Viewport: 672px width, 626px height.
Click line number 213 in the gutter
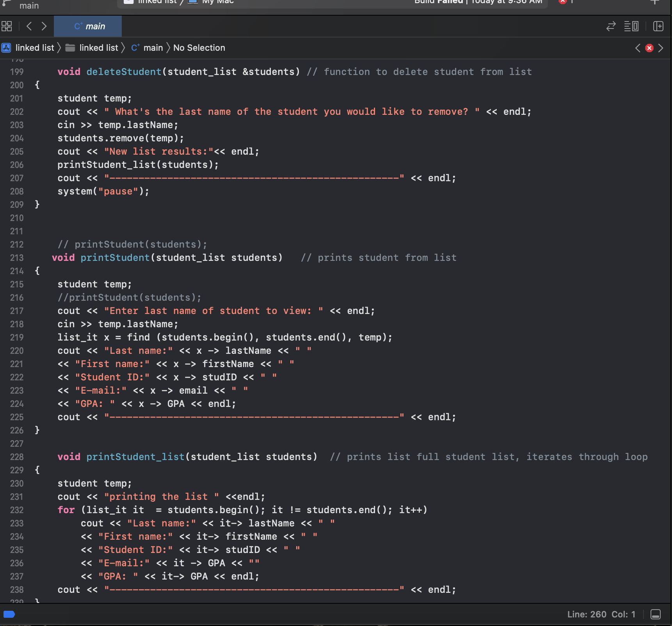[x=17, y=258]
